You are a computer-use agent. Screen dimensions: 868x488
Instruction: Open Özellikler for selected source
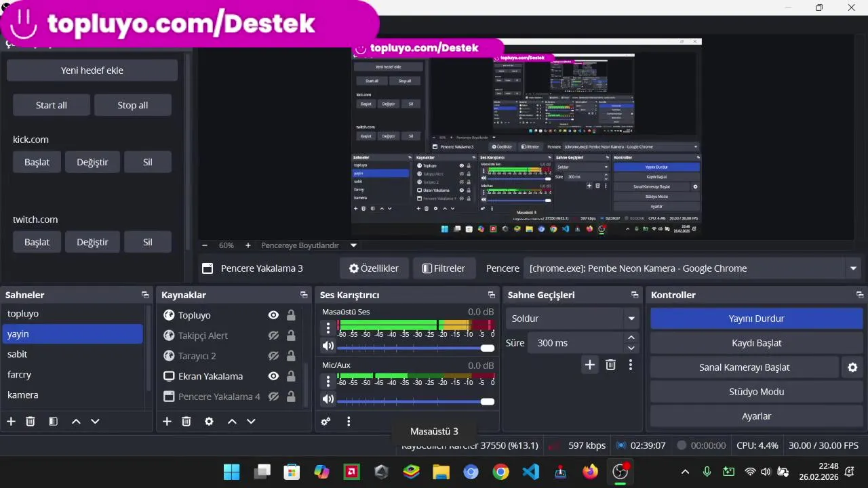[374, 268]
